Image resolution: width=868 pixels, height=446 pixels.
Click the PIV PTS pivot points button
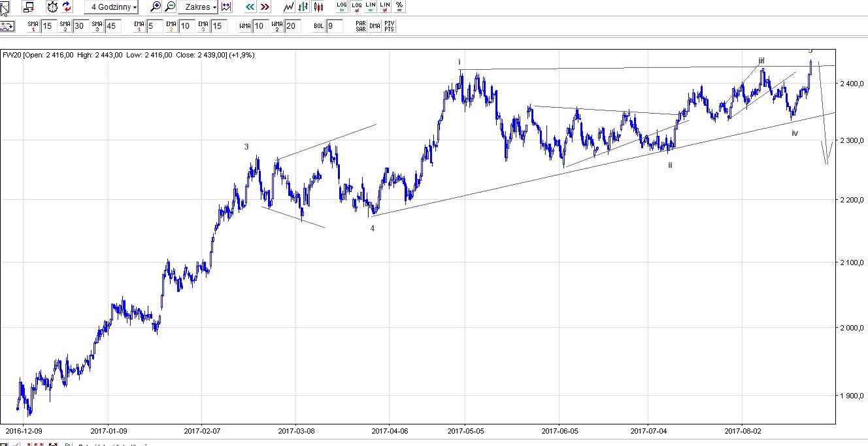tap(389, 26)
